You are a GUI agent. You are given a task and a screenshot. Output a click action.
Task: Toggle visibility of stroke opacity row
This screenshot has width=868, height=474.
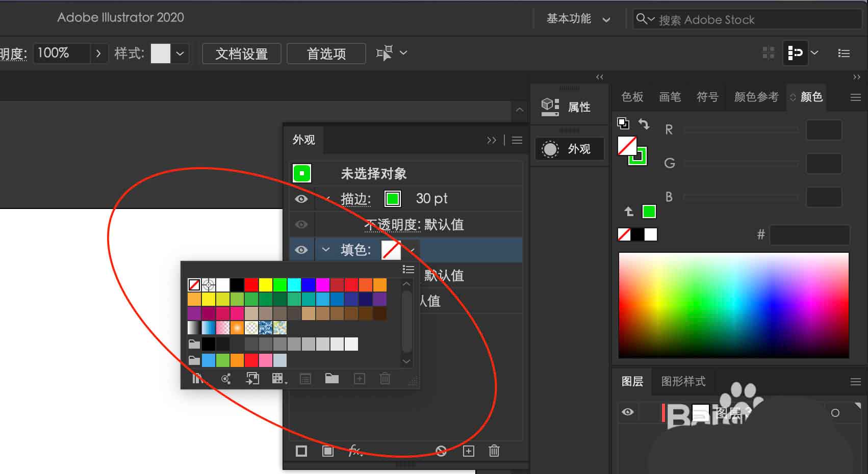[x=301, y=224]
